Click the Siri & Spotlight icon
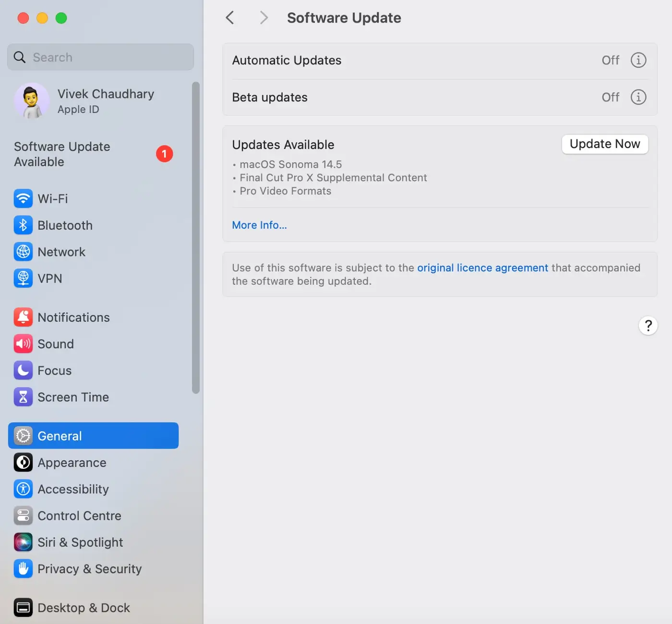 click(23, 542)
